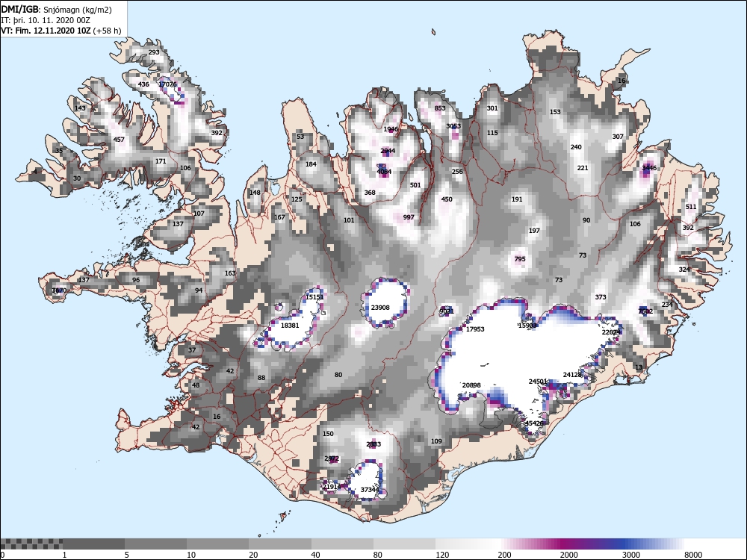
Task: Click the map value 307
Action: pyautogui.click(x=618, y=137)
